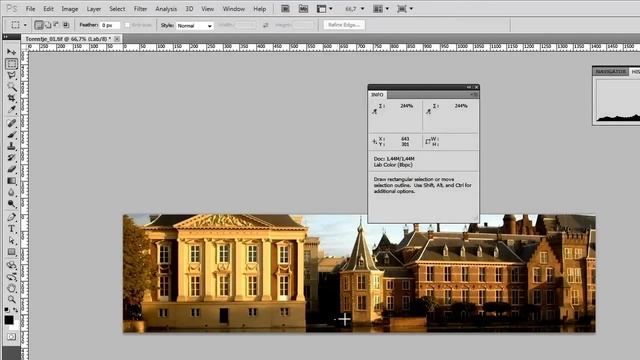Open the File menu

coord(31,9)
